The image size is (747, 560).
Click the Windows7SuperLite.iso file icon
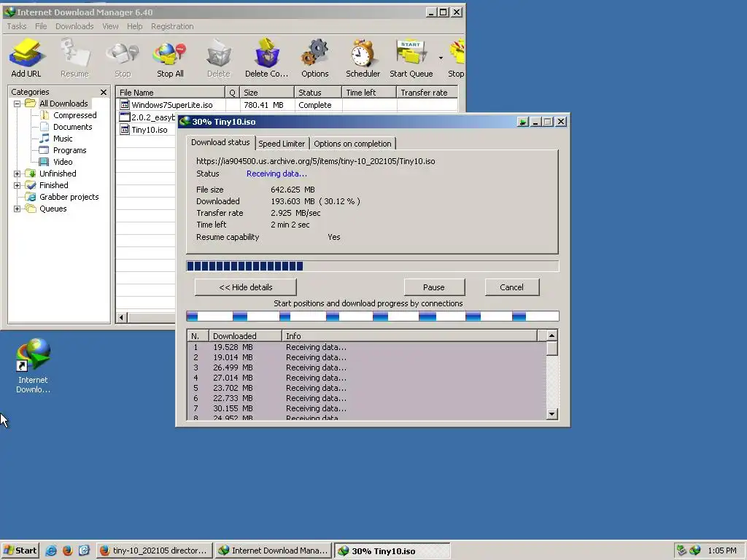coord(125,105)
